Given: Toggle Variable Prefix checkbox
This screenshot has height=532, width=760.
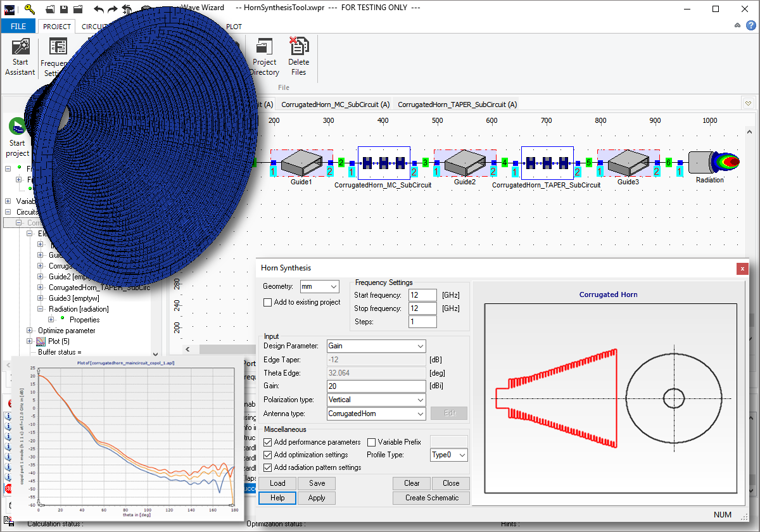Looking at the screenshot, I should pyautogui.click(x=372, y=442).
